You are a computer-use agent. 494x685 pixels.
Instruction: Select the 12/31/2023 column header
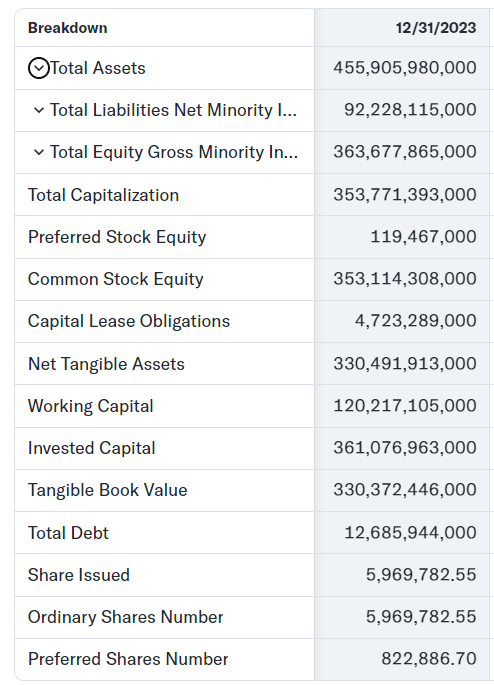coord(435,28)
